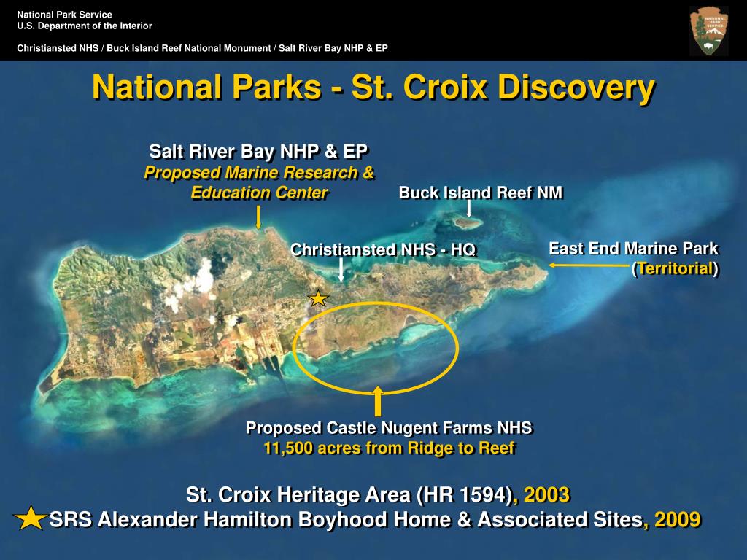
Task: Click the 'Christiansted NHS / Buck Island Reef' header line
Action: click(x=203, y=48)
